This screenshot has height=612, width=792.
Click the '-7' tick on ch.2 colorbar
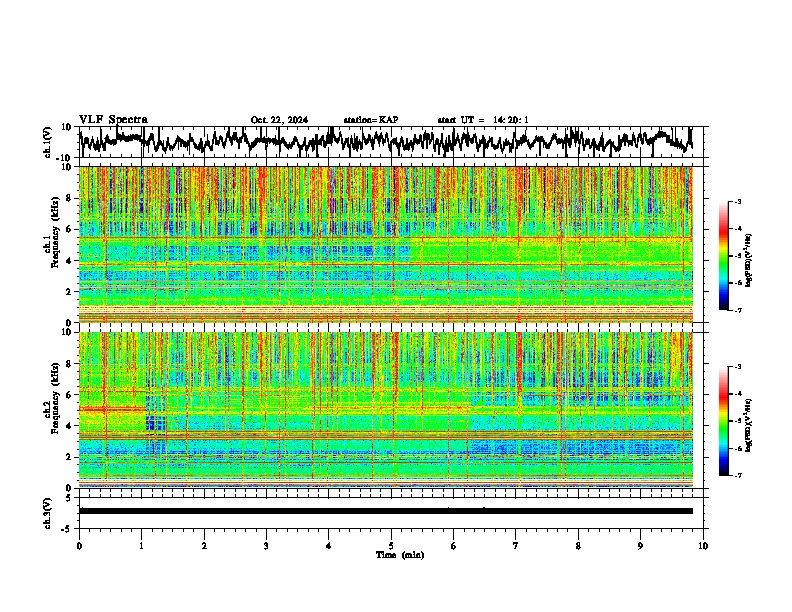point(738,475)
